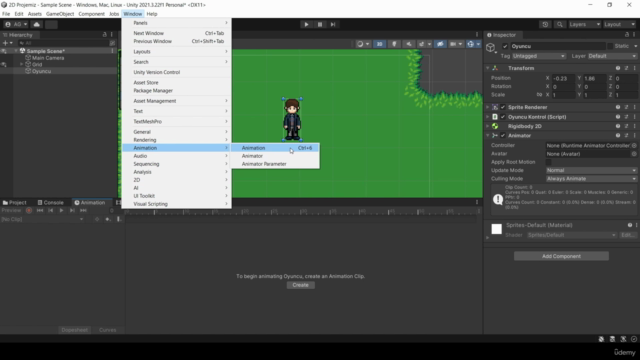Disable the Oyuncu Kontrol script checkbox
The width and height of the screenshot is (640, 360).
(503, 117)
